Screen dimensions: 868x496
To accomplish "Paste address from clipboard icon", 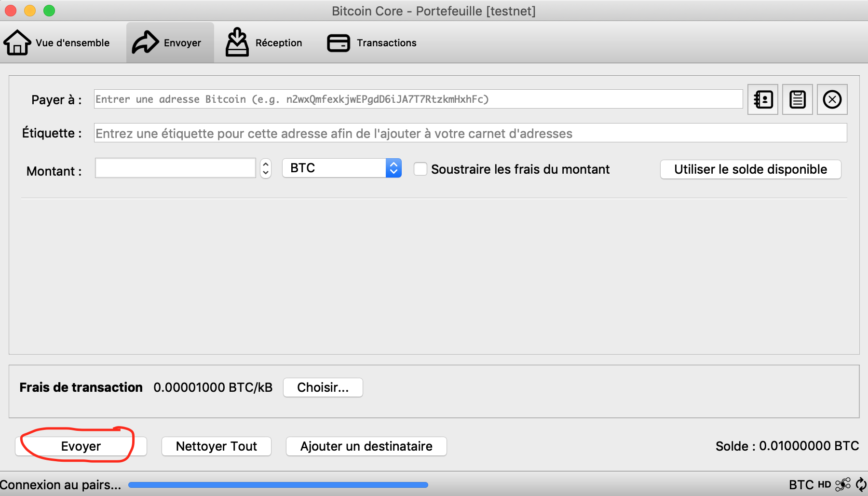I will click(798, 99).
